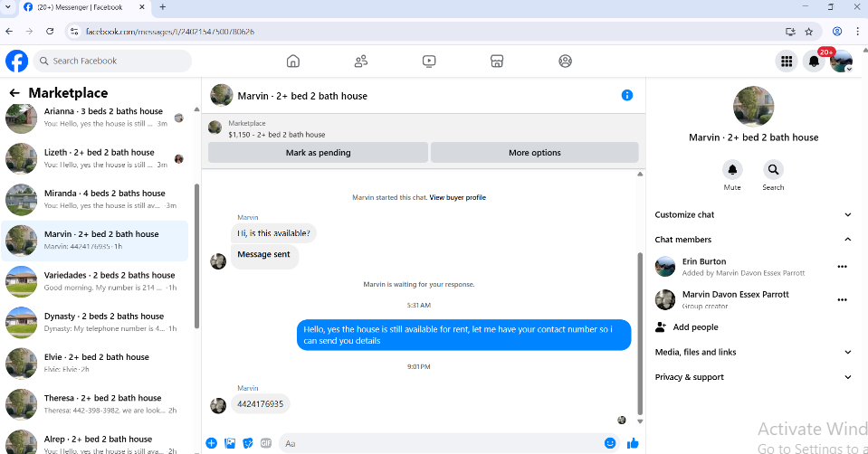Open Dynasty 2 beds 2 baths conversation
This screenshot has width=868, height=454.
tap(95, 322)
